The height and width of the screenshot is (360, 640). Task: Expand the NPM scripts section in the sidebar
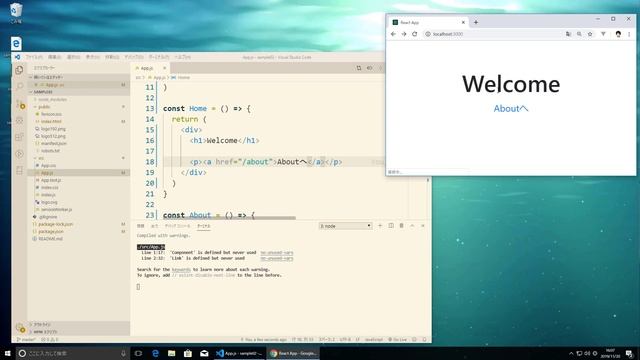78,332
